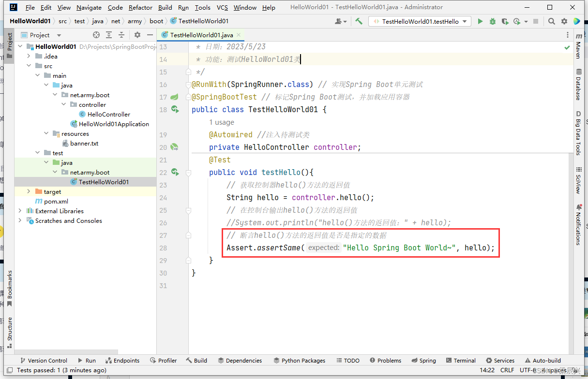Click 14:22 cursor position in status bar

click(487, 370)
